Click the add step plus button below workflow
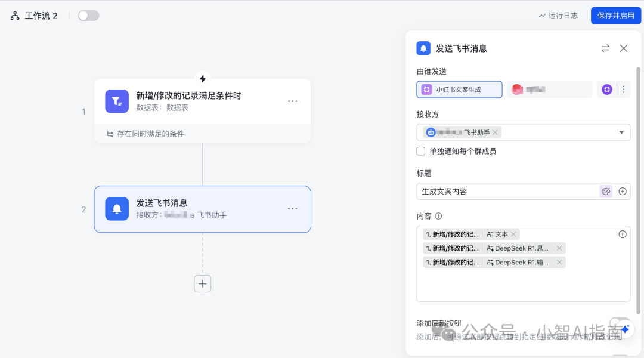This screenshot has width=644, height=358. (x=203, y=283)
